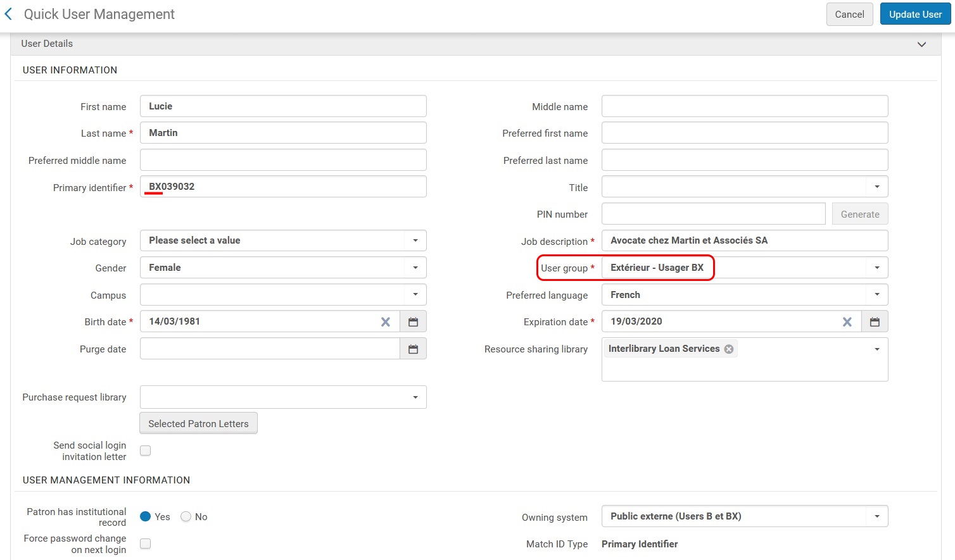
Task: Open the Preferred language dropdown
Action: (745, 295)
